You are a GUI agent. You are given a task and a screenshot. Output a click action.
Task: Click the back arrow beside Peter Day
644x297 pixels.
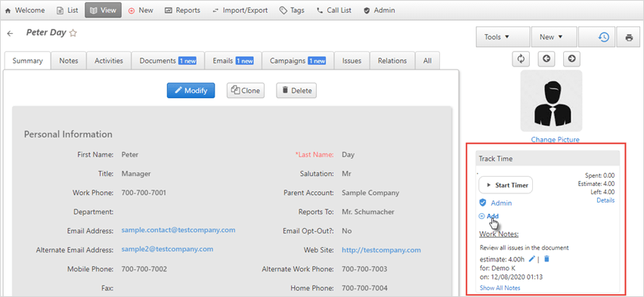(x=11, y=34)
